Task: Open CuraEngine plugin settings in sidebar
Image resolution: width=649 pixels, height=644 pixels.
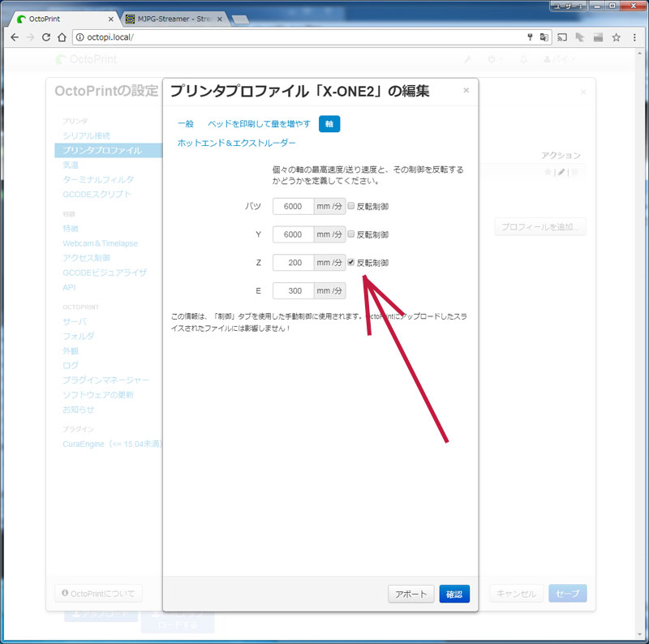Action: [x=112, y=444]
